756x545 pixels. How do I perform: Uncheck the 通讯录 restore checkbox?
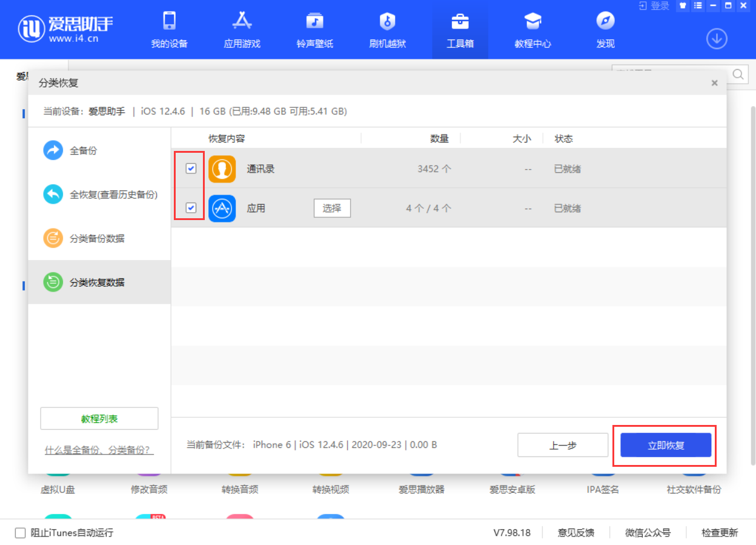(x=191, y=169)
